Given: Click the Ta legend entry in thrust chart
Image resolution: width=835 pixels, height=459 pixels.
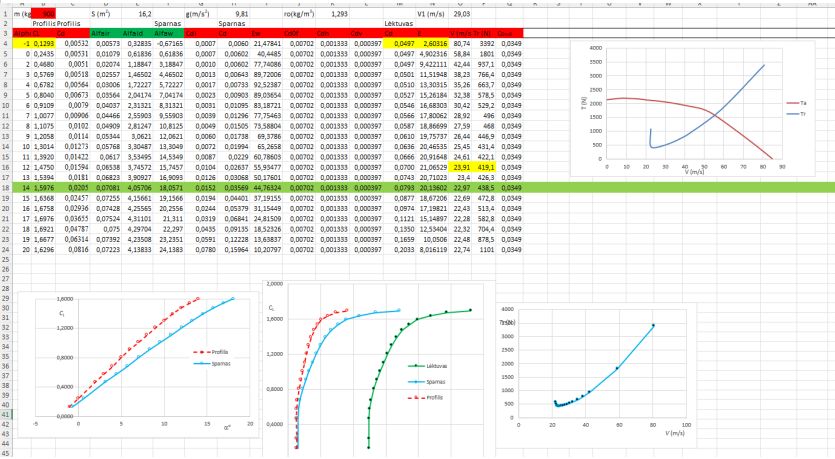Looking at the screenshot, I should (x=801, y=102).
